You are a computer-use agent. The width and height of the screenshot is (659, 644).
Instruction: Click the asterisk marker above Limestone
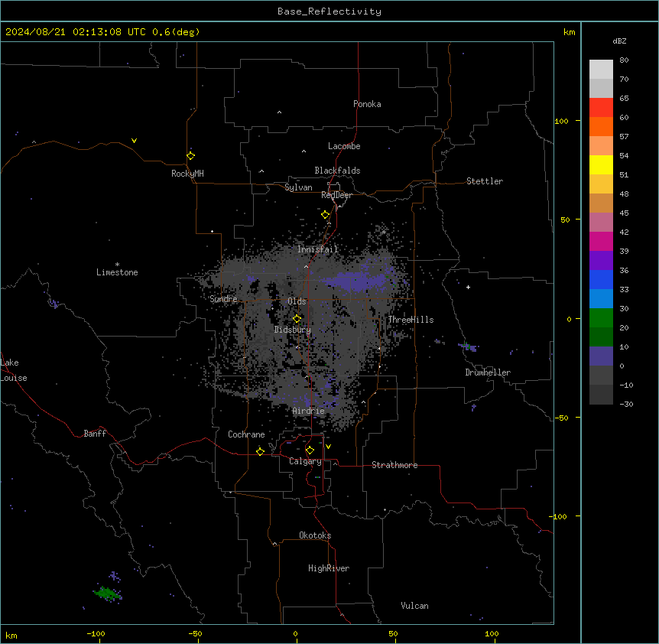click(117, 265)
